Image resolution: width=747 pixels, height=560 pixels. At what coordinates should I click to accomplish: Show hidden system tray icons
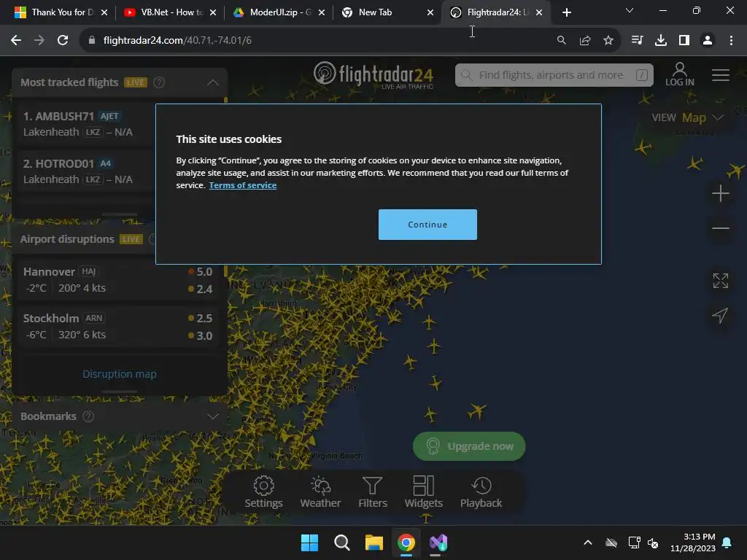coord(588,542)
